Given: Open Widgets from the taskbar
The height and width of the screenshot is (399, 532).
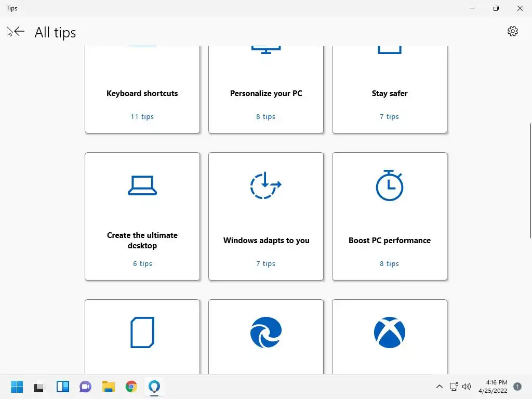Looking at the screenshot, I should point(63,387).
